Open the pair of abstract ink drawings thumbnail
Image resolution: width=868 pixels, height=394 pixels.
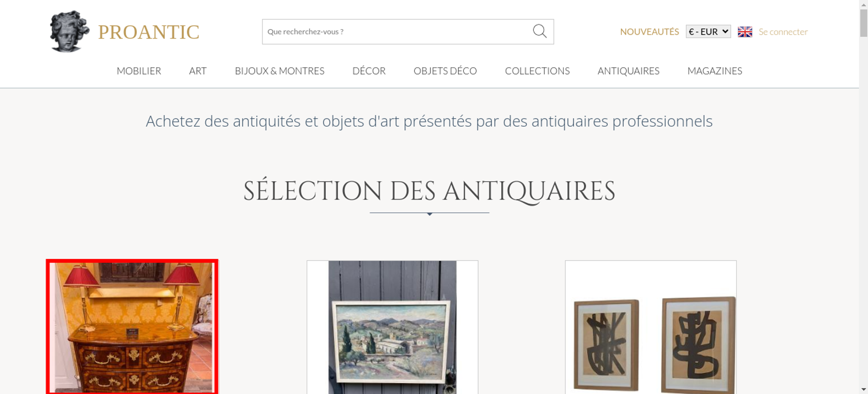[651, 327]
